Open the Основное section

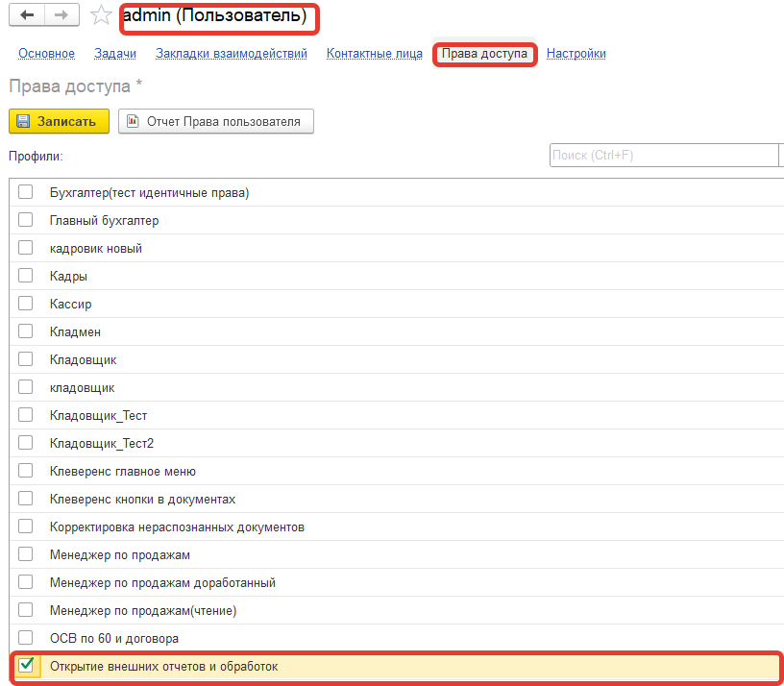point(46,54)
